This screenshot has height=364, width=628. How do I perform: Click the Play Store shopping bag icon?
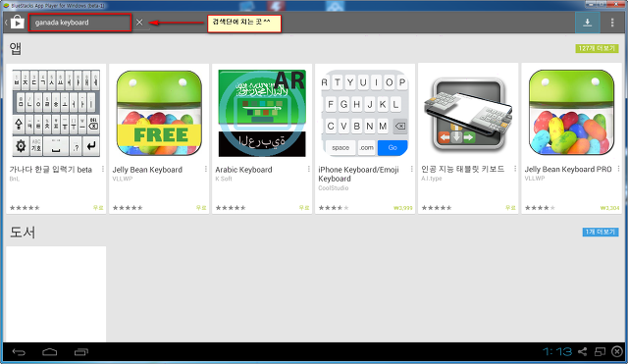(17, 22)
